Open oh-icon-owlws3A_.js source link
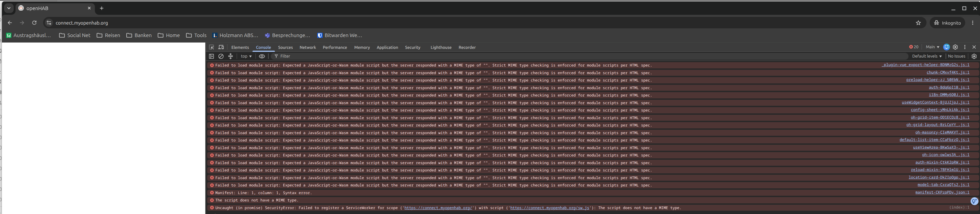This screenshot has width=980, height=214. click(x=946, y=155)
